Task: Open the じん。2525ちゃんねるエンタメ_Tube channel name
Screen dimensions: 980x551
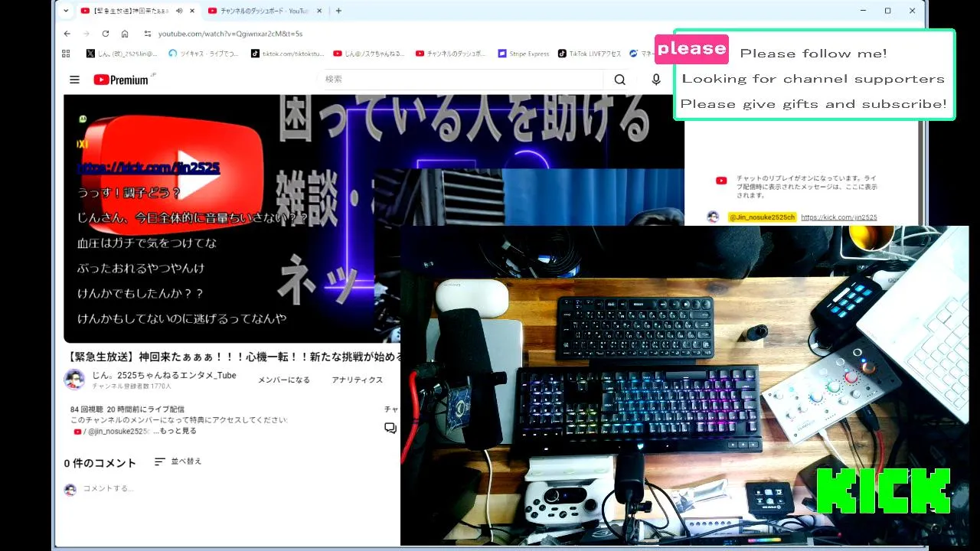Action: (165, 375)
